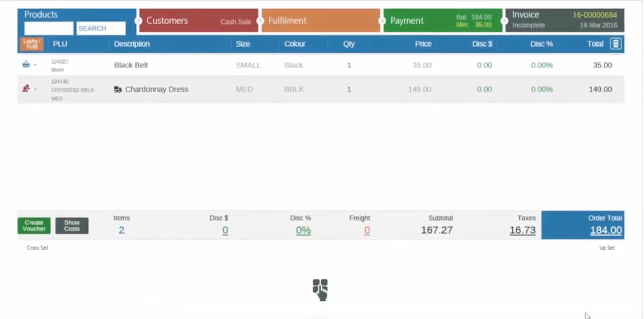Click inside the product search field
The height and width of the screenshot is (319, 644).
(48, 29)
